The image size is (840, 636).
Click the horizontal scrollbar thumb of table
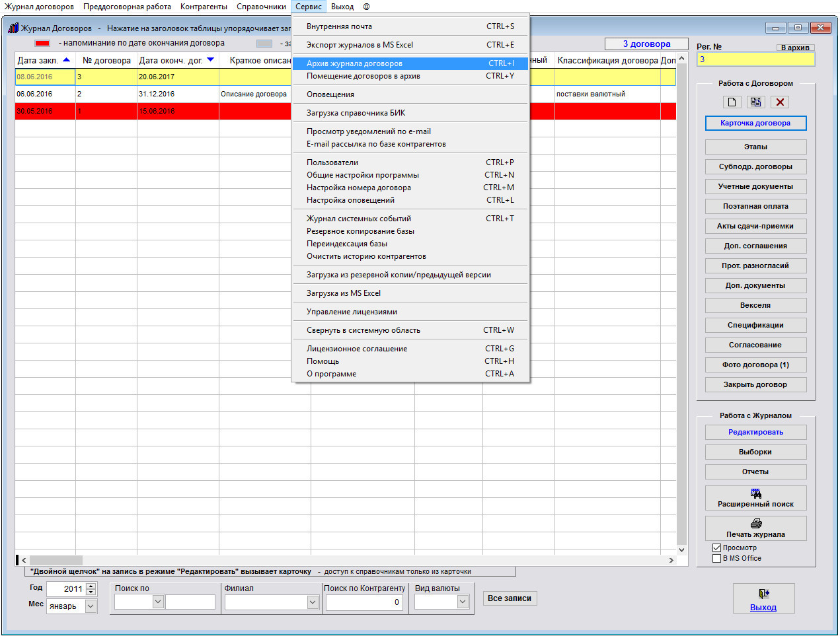click(56, 560)
